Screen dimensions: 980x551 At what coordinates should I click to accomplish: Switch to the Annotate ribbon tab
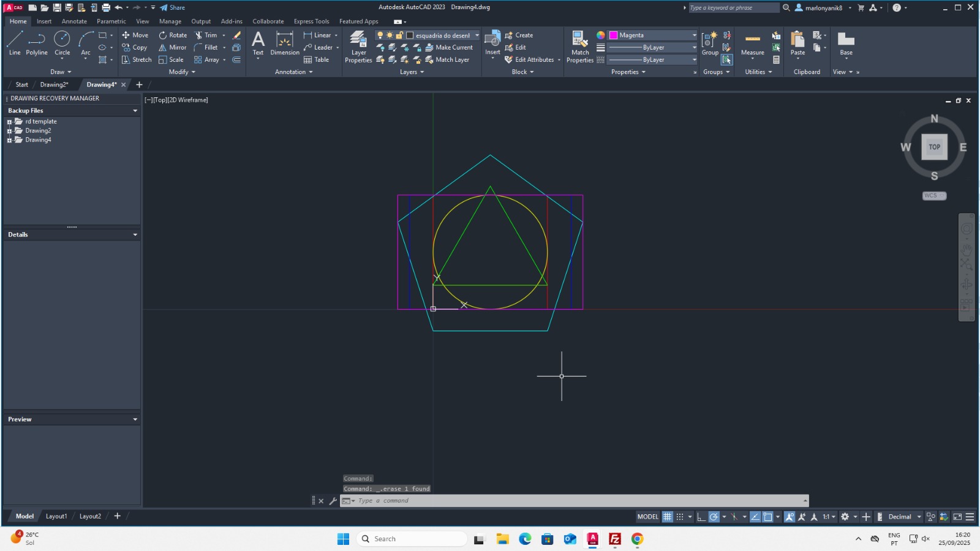pyautogui.click(x=74, y=21)
